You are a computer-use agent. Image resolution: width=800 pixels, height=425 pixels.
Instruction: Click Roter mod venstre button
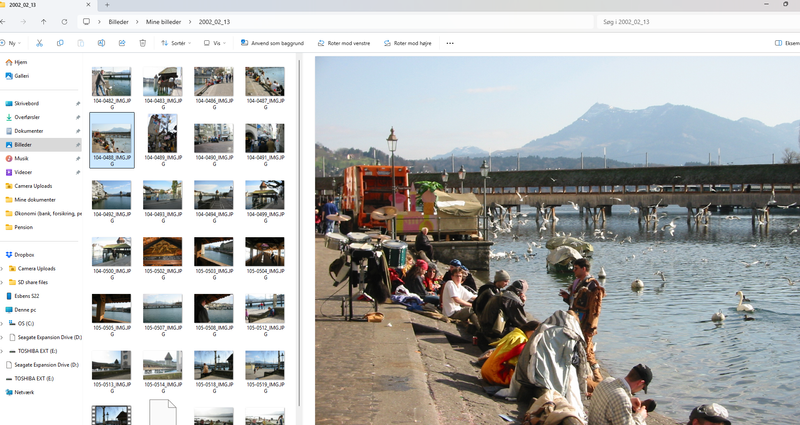pyautogui.click(x=343, y=43)
